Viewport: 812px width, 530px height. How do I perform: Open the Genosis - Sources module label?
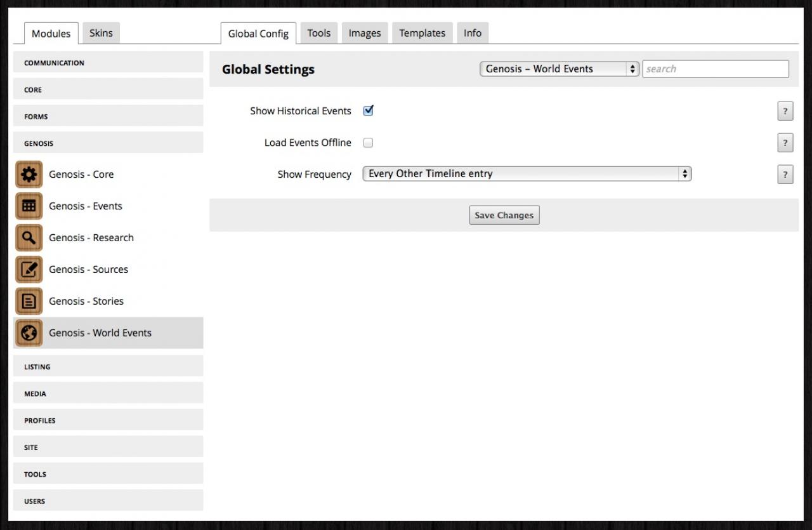point(88,270)
